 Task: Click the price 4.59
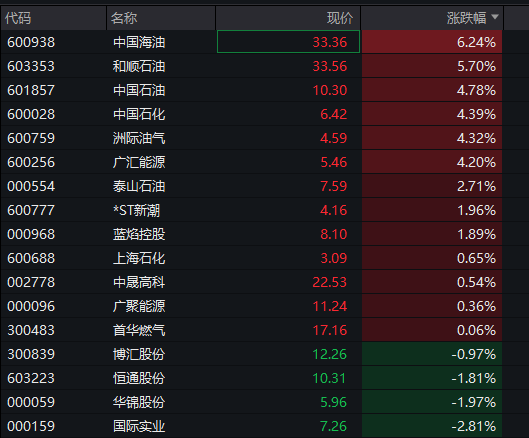(x=333, y=138)
